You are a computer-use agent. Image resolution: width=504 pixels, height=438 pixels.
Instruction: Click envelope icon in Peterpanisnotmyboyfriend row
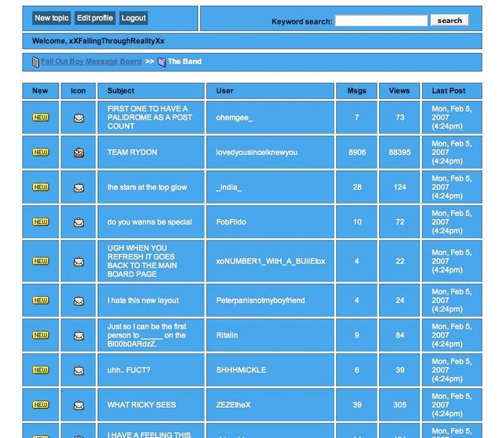click(79, 301)
